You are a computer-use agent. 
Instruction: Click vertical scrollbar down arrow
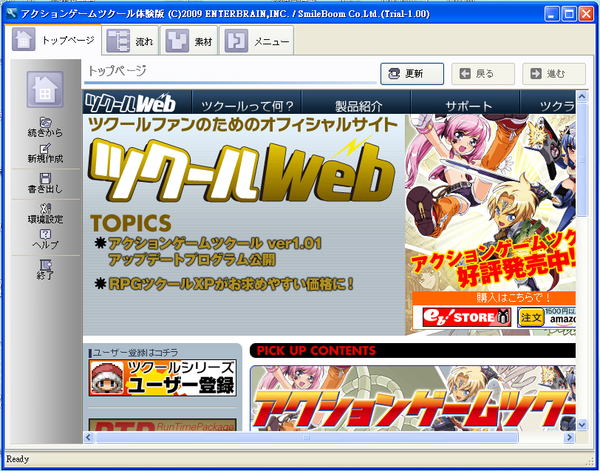click(582, 424)
